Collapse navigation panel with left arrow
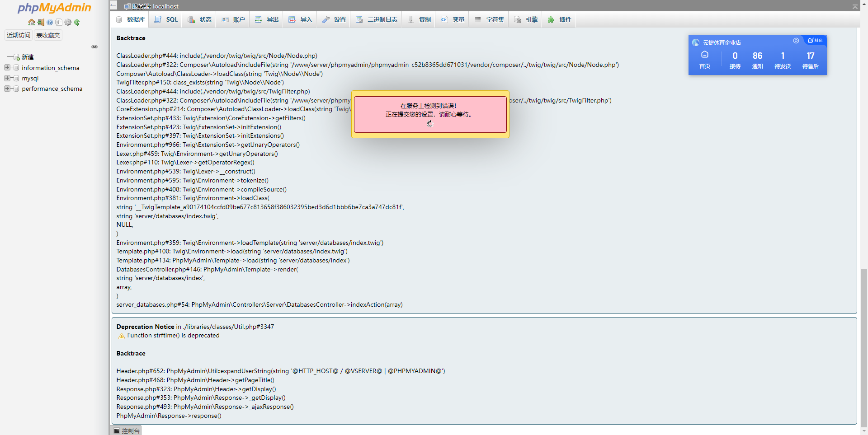 tap(113, 5)
